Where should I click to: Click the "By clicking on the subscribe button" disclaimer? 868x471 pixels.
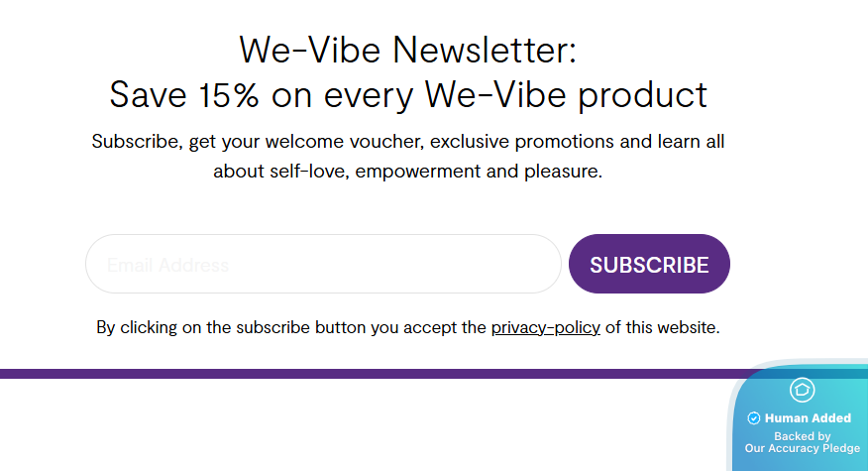(291, 327)
